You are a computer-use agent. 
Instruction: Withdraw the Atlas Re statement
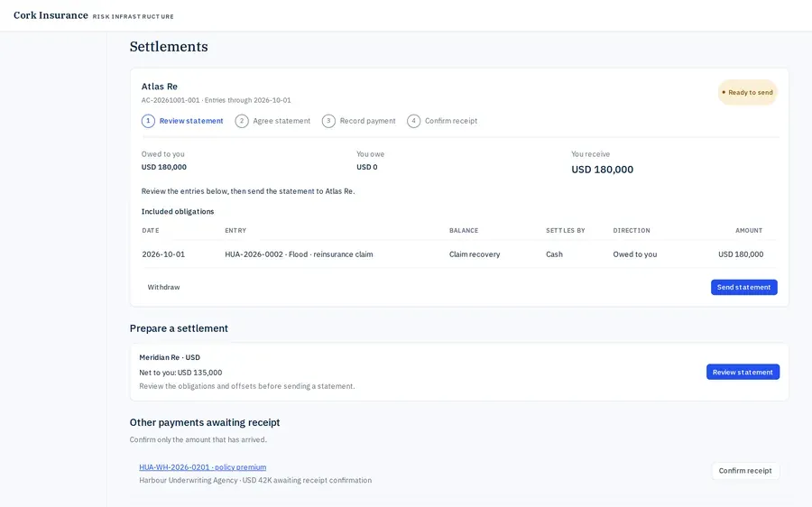[x=163, y=287]
